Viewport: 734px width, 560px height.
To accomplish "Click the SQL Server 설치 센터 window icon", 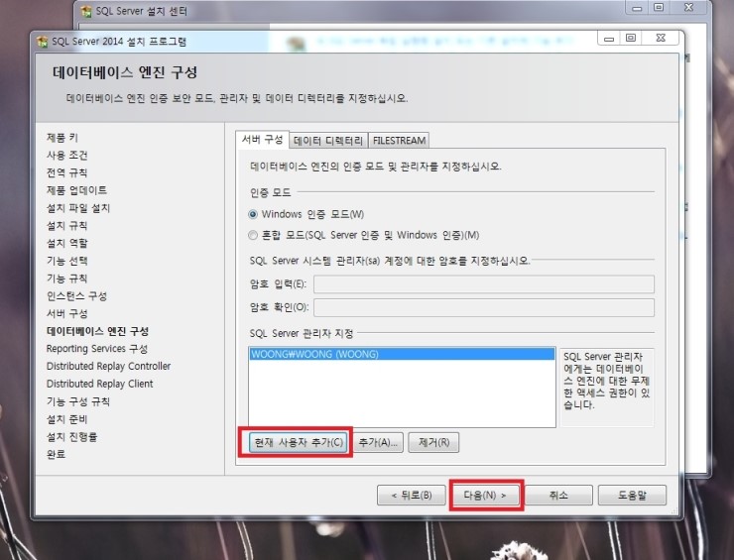I will click(x=85, y=11).
